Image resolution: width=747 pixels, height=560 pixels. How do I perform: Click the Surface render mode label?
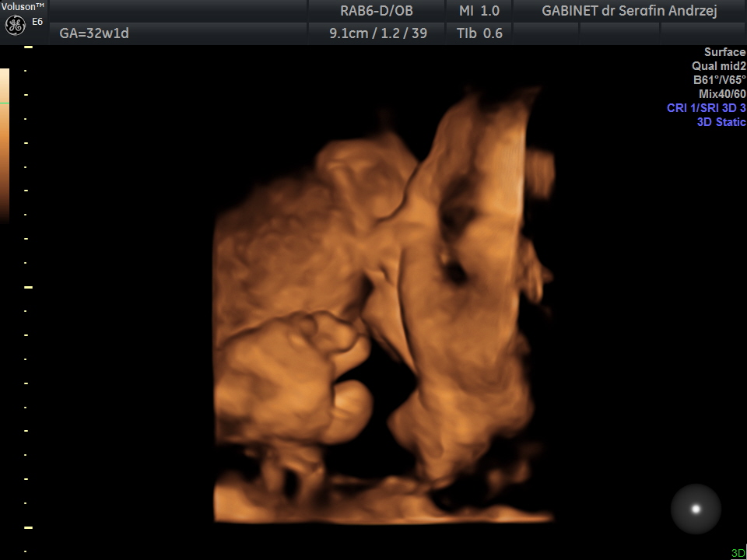[724, 52]
